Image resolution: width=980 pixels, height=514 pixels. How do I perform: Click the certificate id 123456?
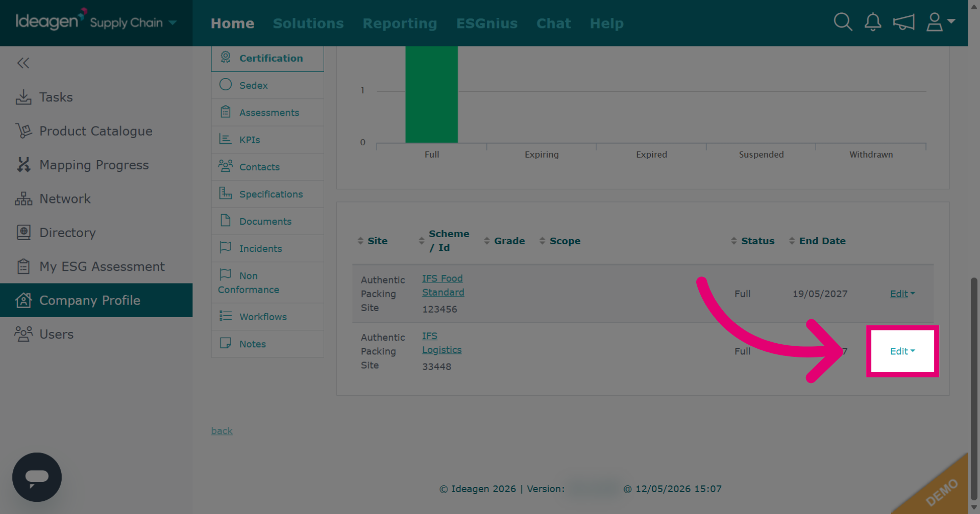tap(439, 309)
